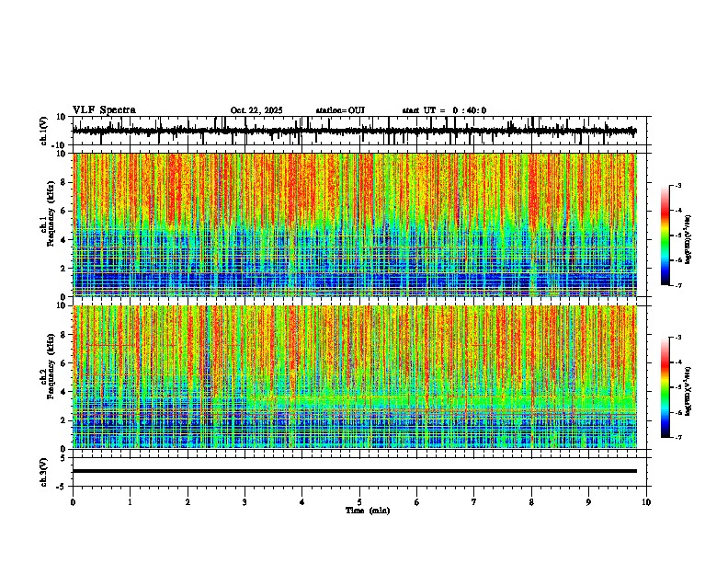Click the ch.2 frequency axis "4" kHz tick

click(x=63, y=392)
